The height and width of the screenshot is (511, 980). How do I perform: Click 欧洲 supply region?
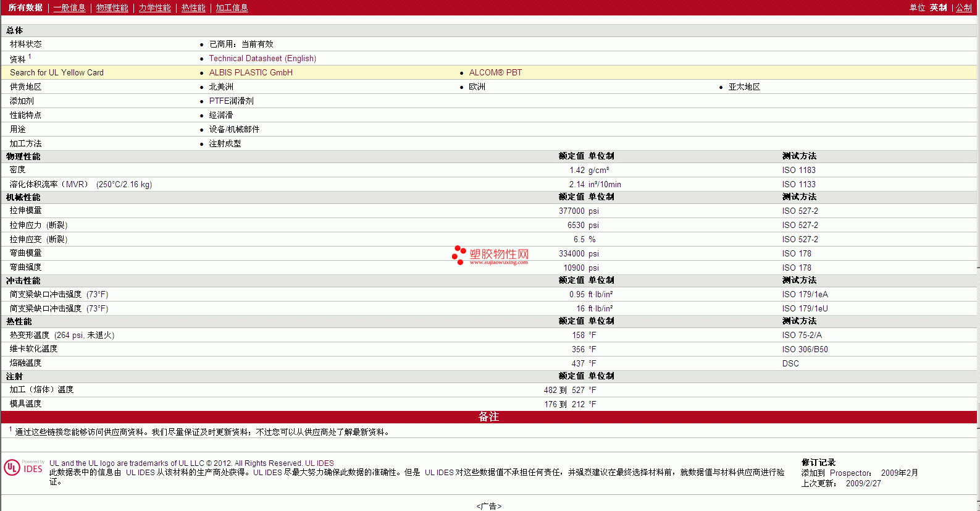pos(477,87)
